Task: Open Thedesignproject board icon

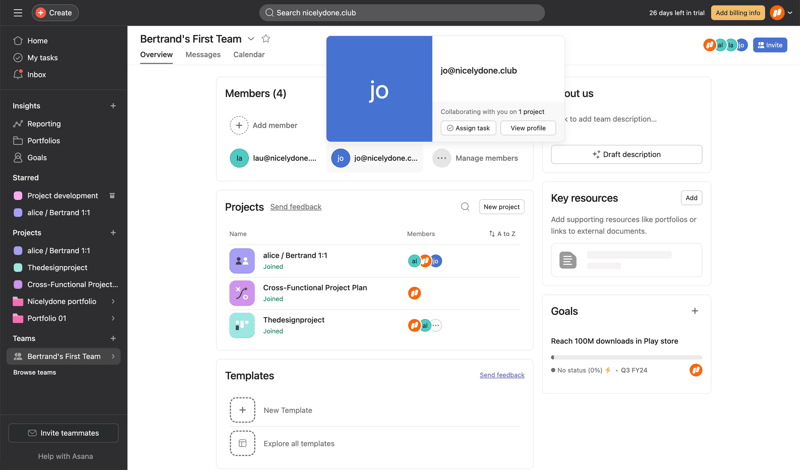Action: click(242, 325)
